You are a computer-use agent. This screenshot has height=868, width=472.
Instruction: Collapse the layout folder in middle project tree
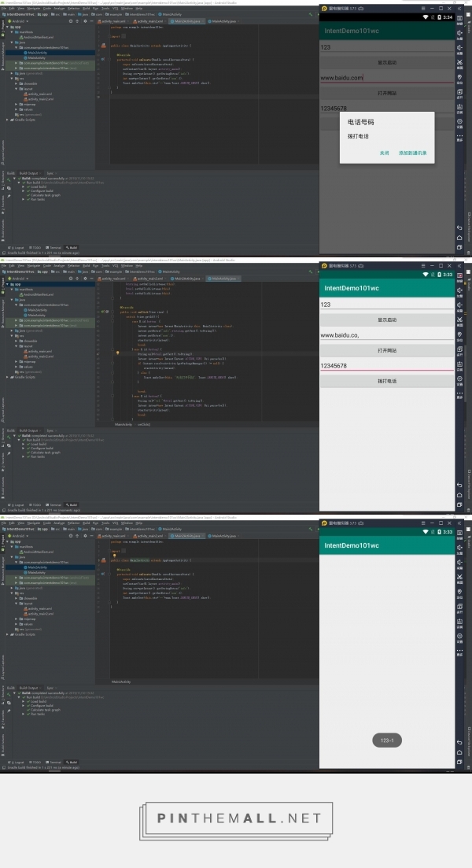17,346
